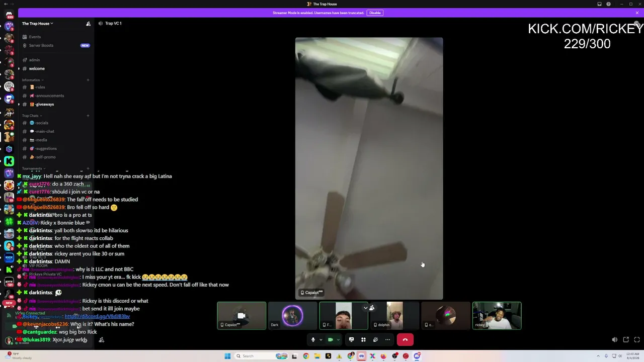Open the Kick server icon in sidebar
This screenshot has height=362, width=644.
(9, 161)
